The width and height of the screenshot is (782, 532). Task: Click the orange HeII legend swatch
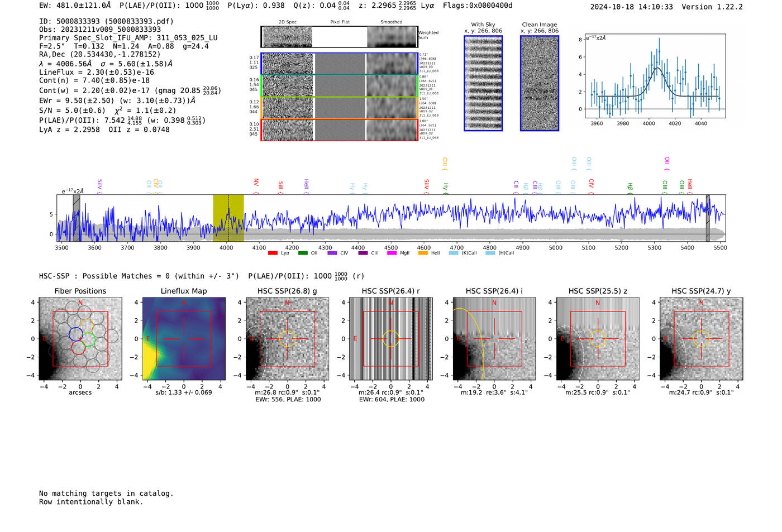[423, 253]
